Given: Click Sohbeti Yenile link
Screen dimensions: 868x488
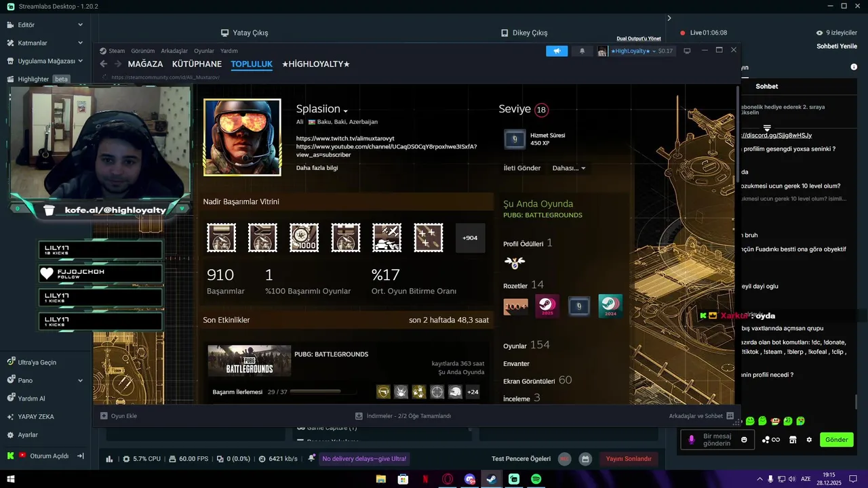Looking at the screenshot, I should pyautogui.click(x=837, y=46).
